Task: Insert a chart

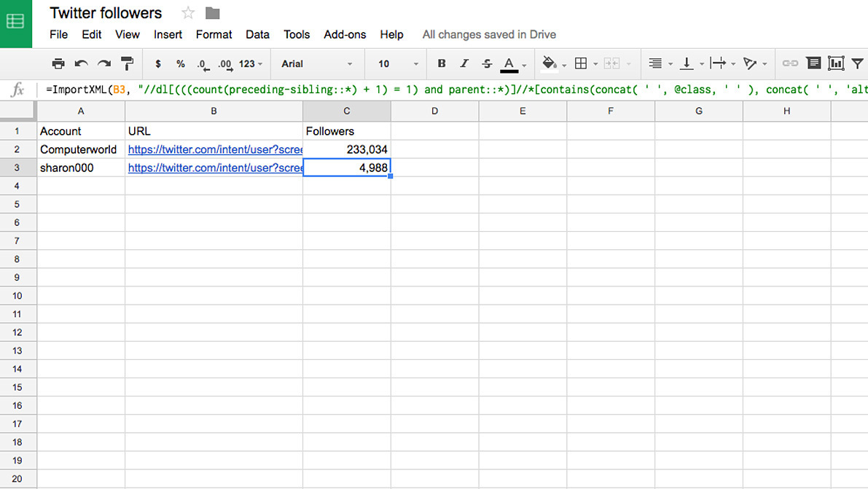Action: 835,64
